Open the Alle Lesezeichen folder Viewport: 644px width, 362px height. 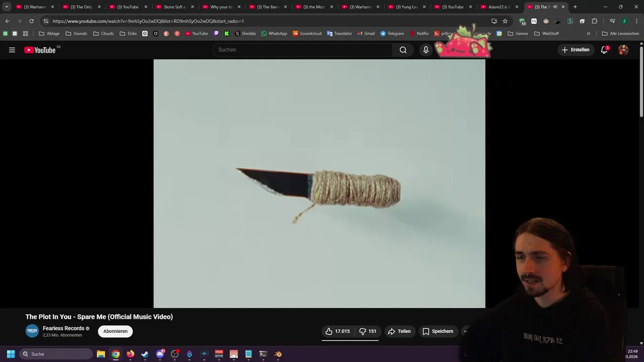click(x=620, y=34)
